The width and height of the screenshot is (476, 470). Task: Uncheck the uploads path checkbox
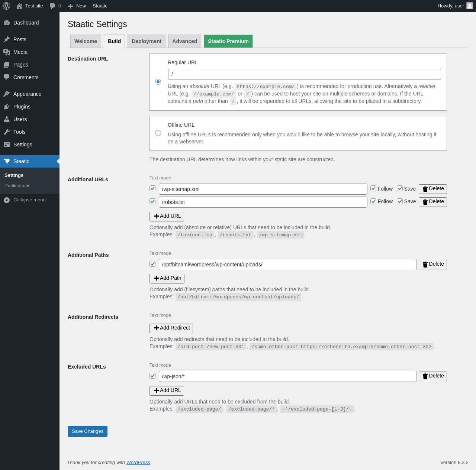pos(152,264)
